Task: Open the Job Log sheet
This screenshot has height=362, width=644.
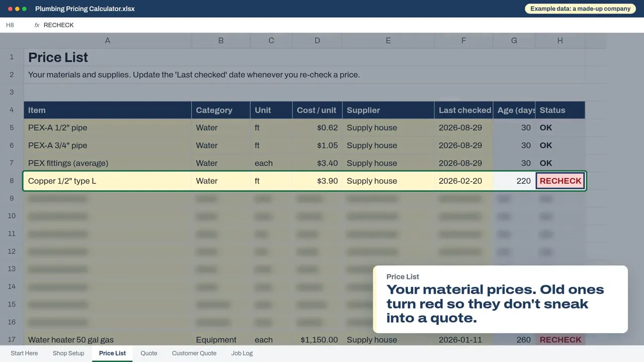Action: click(x=242, y=353)
